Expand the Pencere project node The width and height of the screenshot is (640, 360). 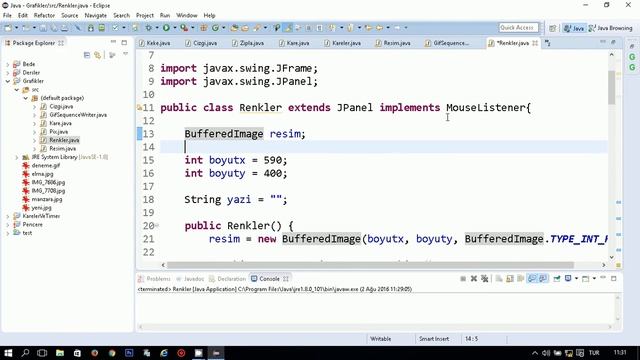click(x=8, y=225)
